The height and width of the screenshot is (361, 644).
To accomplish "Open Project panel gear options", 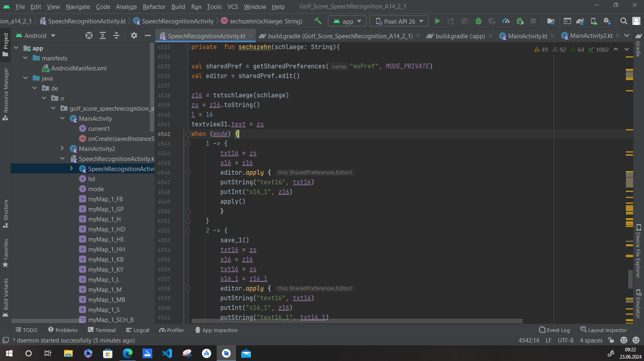I will (134, 36).
